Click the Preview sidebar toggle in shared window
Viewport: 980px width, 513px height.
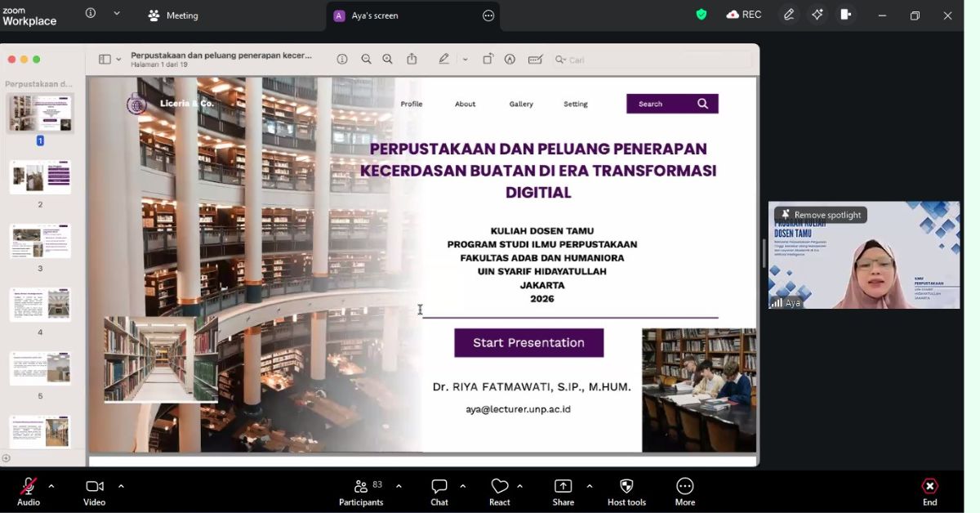[x=105, y=60]
